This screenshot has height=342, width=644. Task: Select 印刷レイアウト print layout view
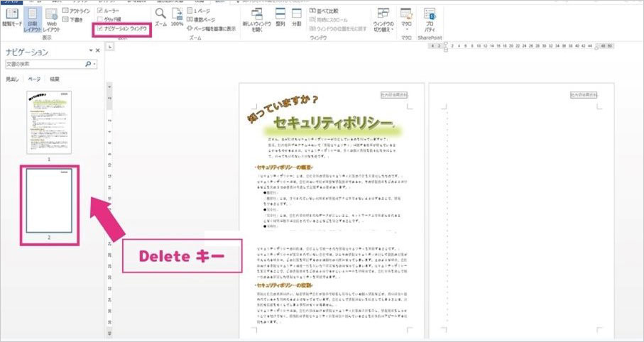pyautogui.click(x=33, y=20)
